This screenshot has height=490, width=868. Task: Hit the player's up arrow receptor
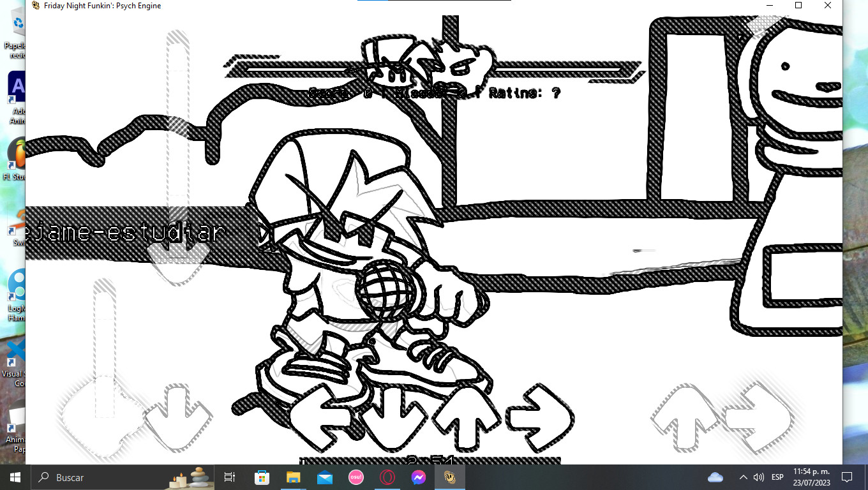(x=467, y=418)
